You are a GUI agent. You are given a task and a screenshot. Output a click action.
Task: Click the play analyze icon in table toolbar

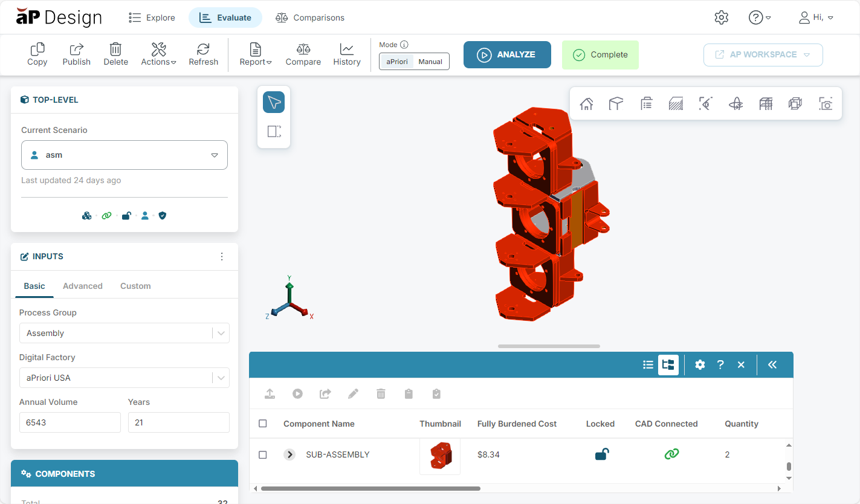tap(297, 394)
